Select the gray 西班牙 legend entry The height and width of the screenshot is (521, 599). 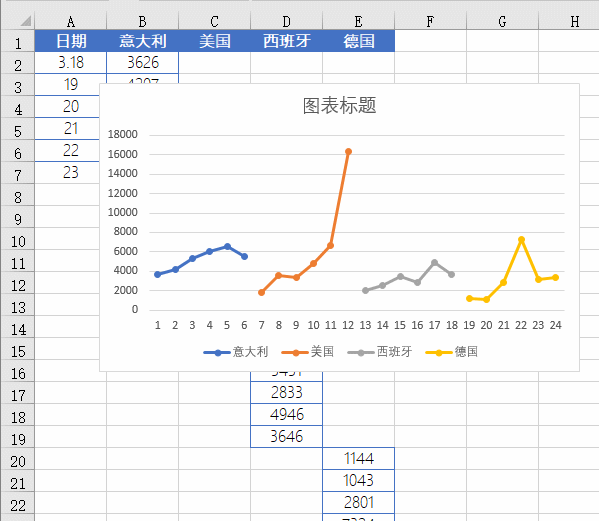point(380,352)
